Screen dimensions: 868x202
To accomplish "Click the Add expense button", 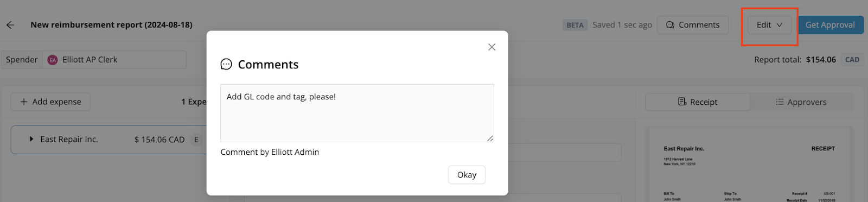I will tap(50, 102).
